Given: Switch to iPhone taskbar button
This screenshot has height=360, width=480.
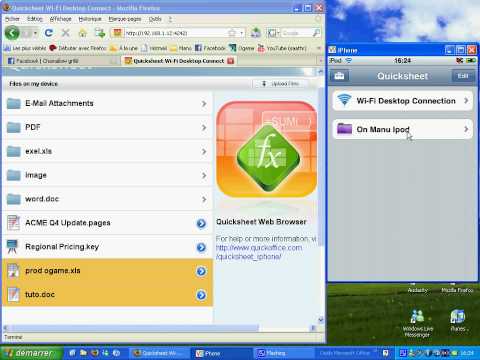Looking at the screenshot, I should pos(221,353).
